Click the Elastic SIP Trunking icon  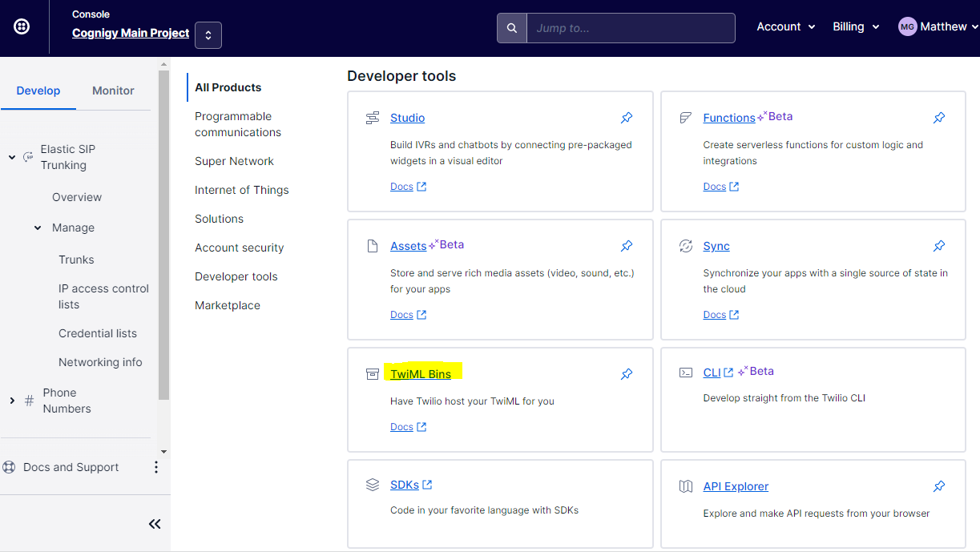coord(27,157)
